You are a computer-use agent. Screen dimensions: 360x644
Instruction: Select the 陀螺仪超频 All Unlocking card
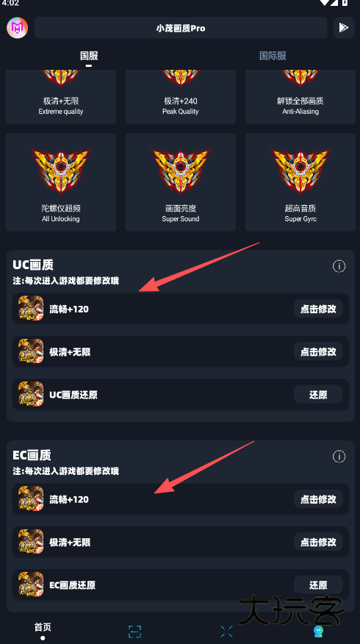point(61,182)
